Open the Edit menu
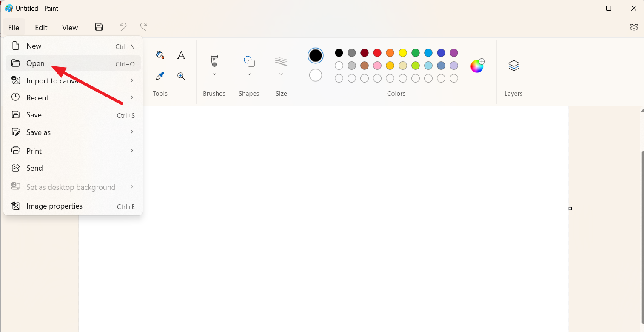644x332 pixels. click(41, 27)
